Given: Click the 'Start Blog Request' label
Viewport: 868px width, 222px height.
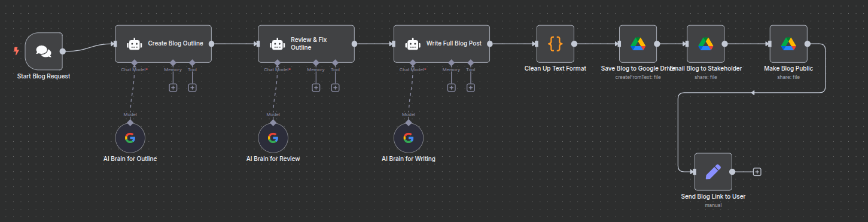Looking at the screenshot, I should pyautogui.click(x=44, y=77).
